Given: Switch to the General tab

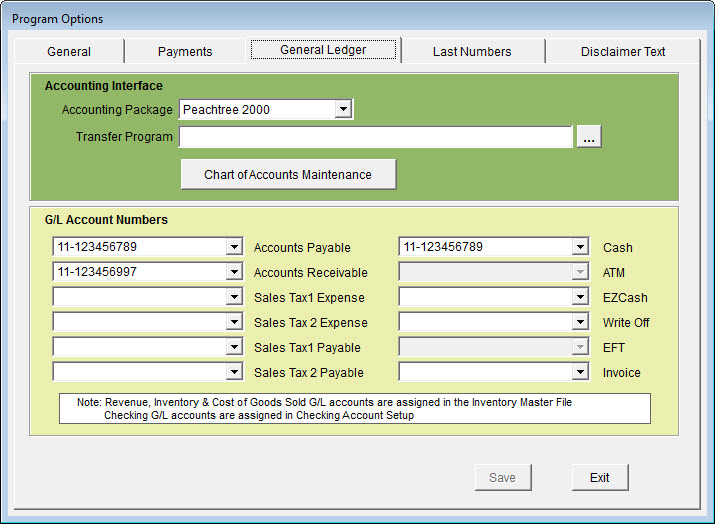Looking at the screenshot, I should (69, 52).
